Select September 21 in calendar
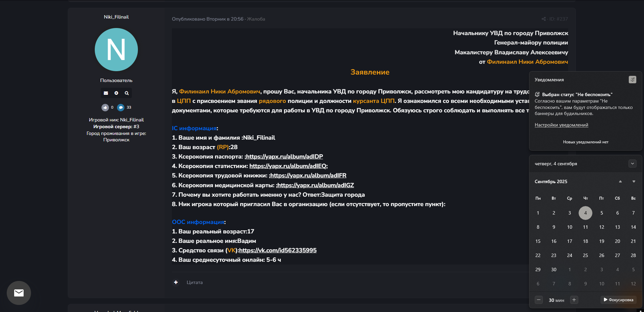The image size is (644, 312). [x=633, y=241]
